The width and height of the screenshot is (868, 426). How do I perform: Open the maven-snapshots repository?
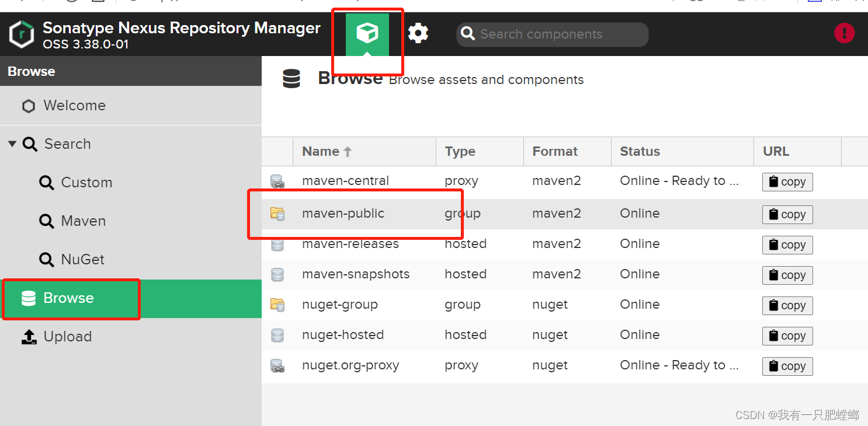point(356,274)
